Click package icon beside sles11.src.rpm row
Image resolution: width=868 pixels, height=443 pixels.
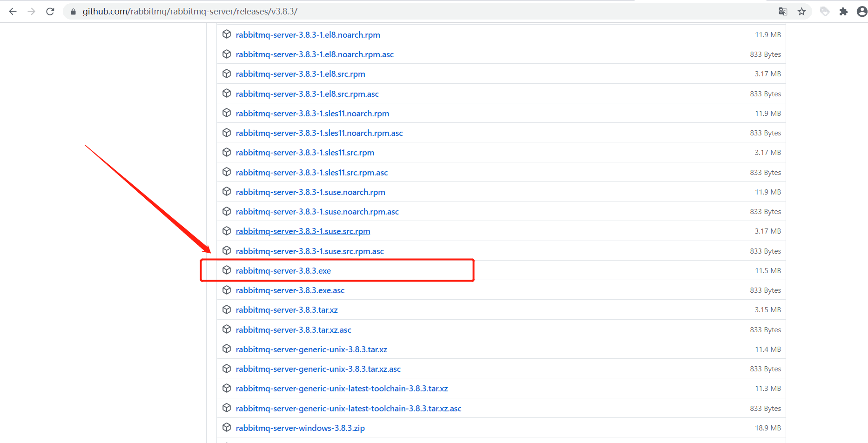pos(227,152)
